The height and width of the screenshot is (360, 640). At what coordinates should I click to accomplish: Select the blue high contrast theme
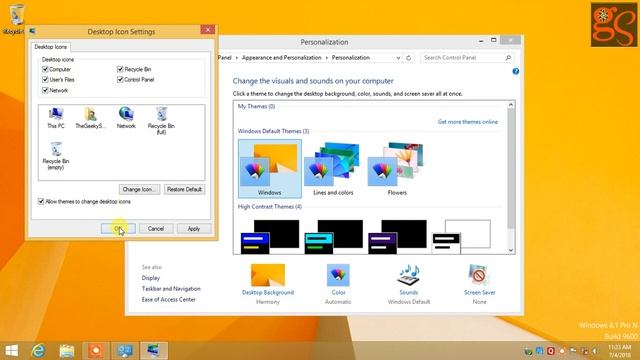click(270, 237)
